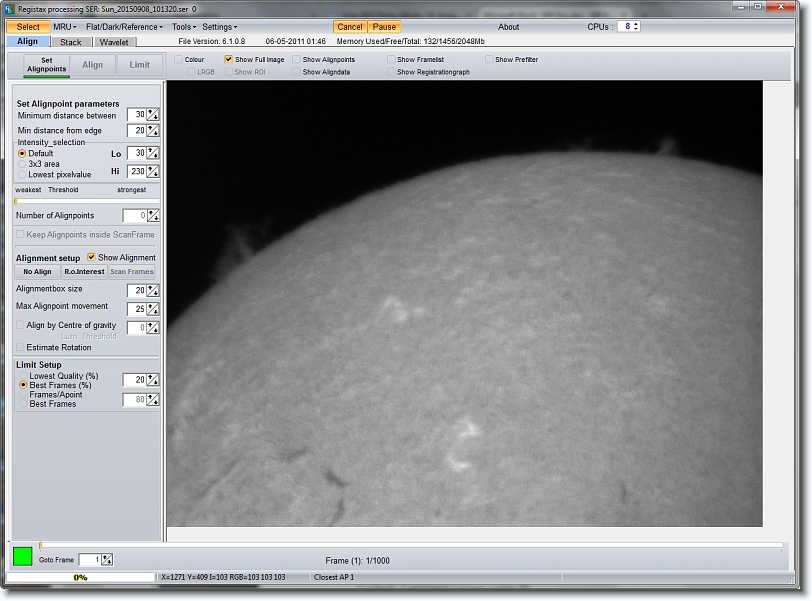Enable Show Alignpoints checkbox
This screenshot has height=601, width=812.
pyautogui.click(x=296, y=60)
